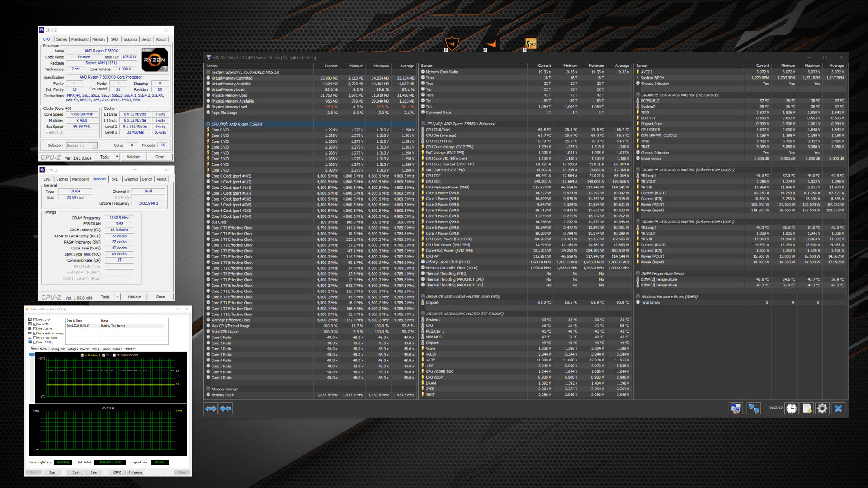Open the Tools dropdown arrow in CPU-Z processor window

coord(117,157)
